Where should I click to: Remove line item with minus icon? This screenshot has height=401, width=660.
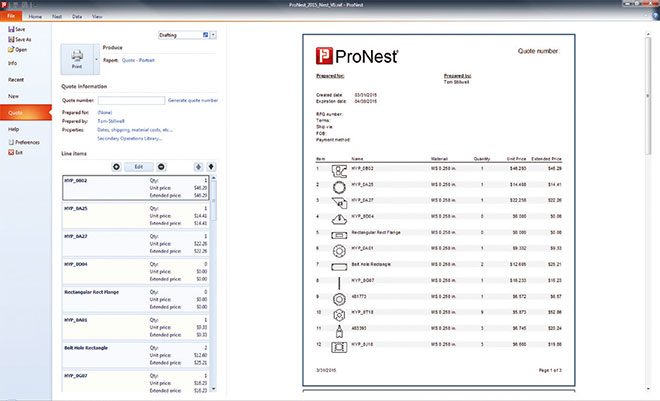(162, 166)
